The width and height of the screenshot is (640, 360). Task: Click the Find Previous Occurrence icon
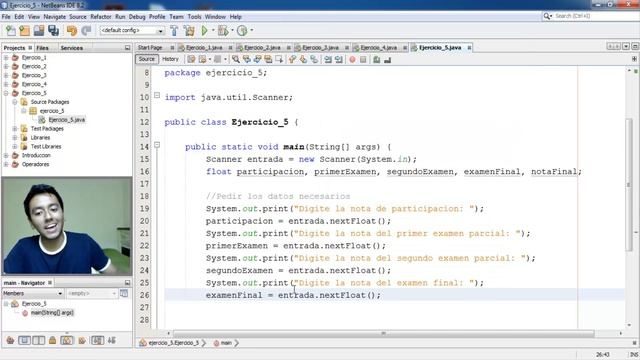point(247,60)
